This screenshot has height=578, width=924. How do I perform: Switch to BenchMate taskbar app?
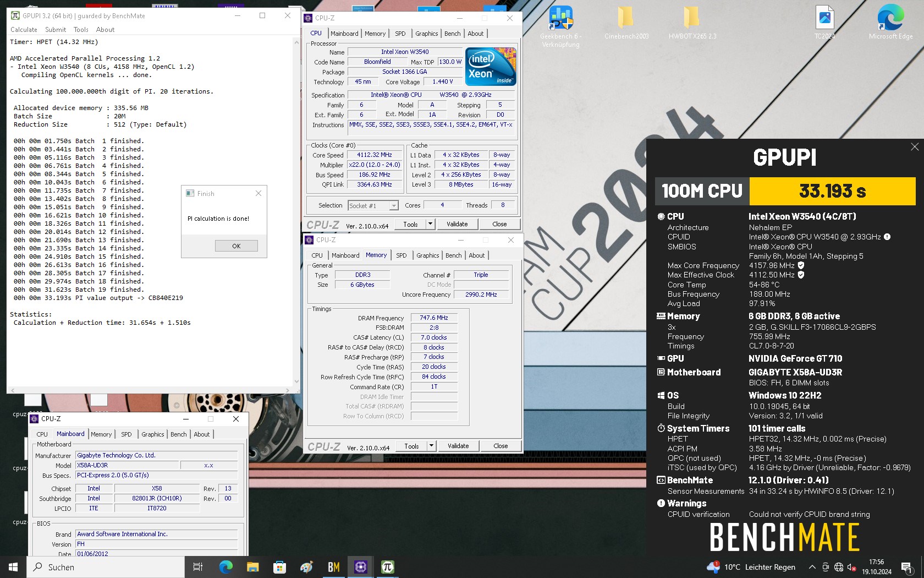pos(334,567)
